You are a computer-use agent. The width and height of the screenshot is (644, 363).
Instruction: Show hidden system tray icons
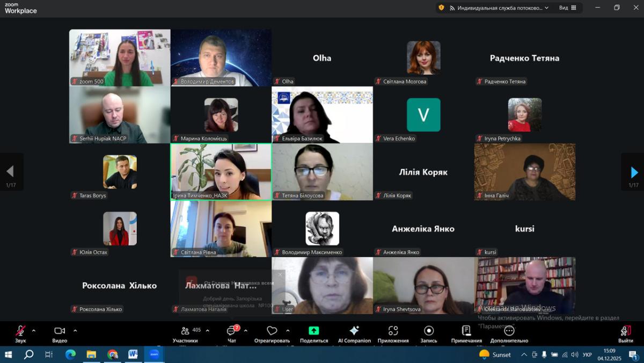click(524, 354)
